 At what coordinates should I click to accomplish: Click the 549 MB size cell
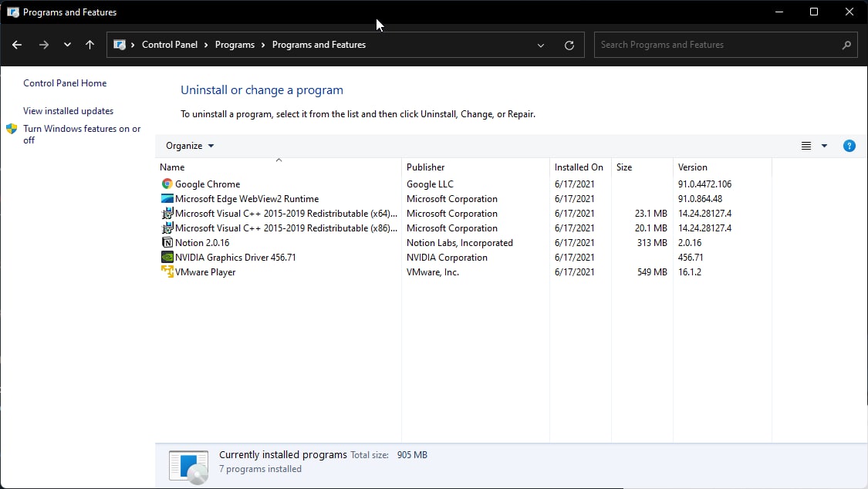tap(652, 272)
